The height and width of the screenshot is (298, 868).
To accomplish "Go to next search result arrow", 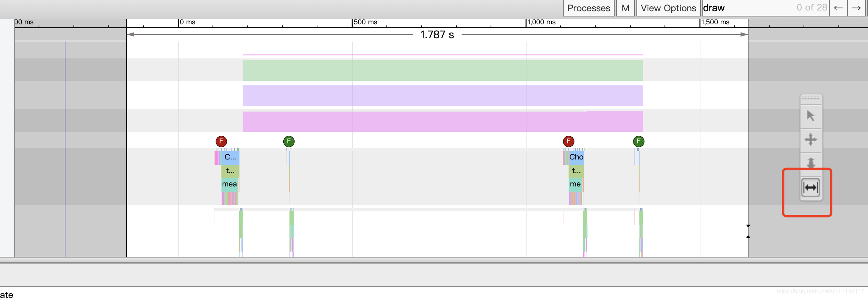I will click(856, 8).
